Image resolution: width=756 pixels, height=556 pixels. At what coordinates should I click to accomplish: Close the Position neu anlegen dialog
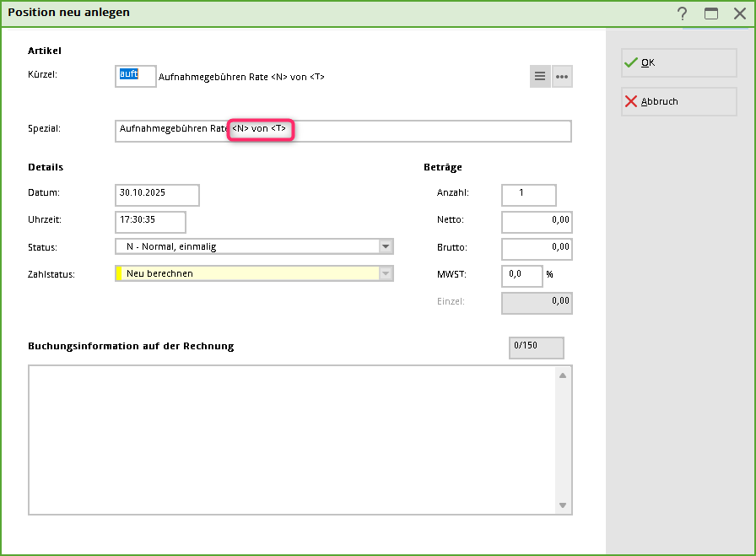[x=739, y=13]
